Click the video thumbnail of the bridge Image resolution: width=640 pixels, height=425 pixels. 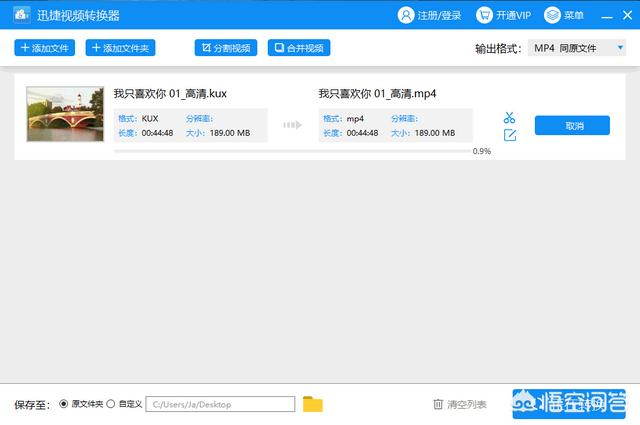(x=65, y=114)
